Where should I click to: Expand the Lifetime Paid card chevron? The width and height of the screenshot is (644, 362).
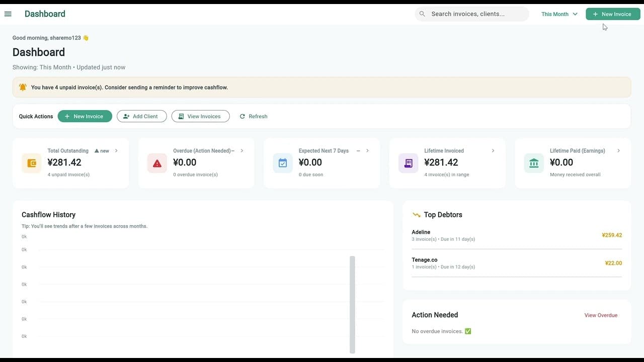point(618,150)
